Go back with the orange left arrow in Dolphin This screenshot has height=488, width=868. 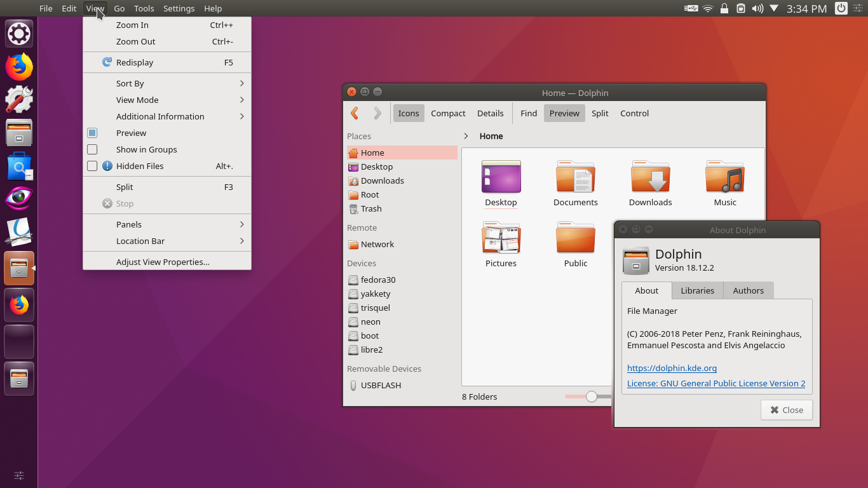pyautogui.click(x=355, y=113)
